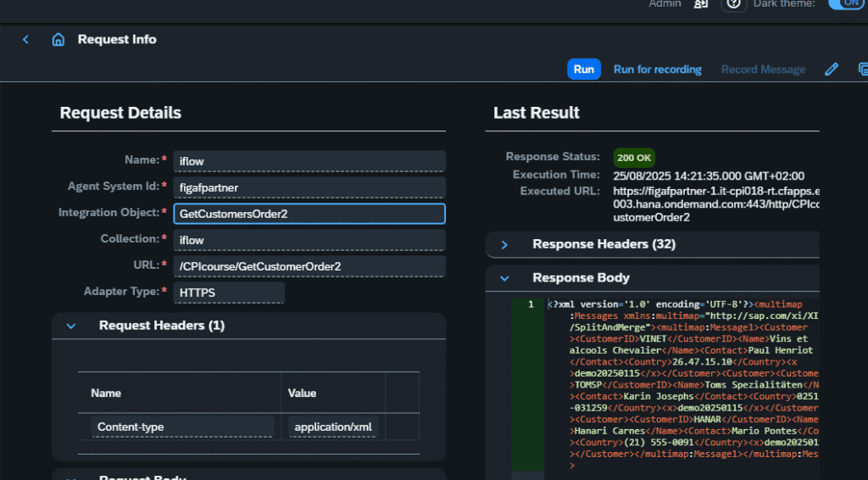Click the pencil edit icon
Image resolution: width=868 pixels, height=480 pixels.
click(x=832, y=70)
